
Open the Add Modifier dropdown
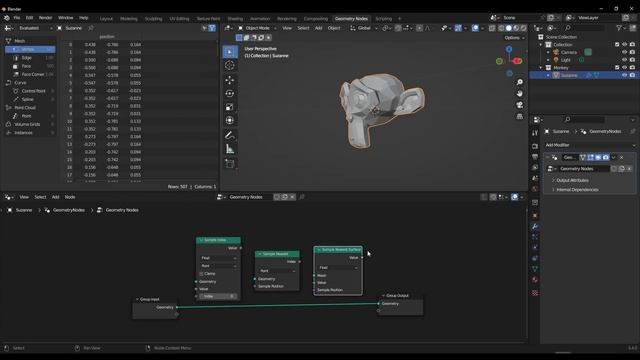tap(590, 145)
